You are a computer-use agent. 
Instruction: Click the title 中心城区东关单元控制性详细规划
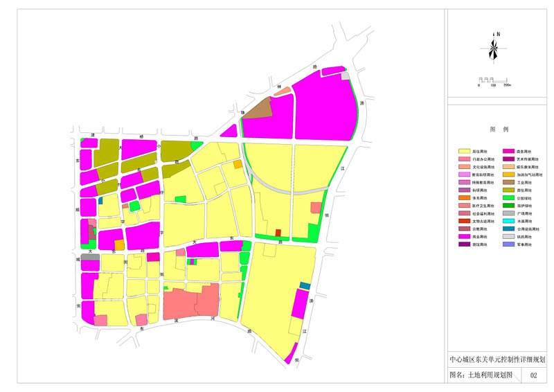[497, 359]
